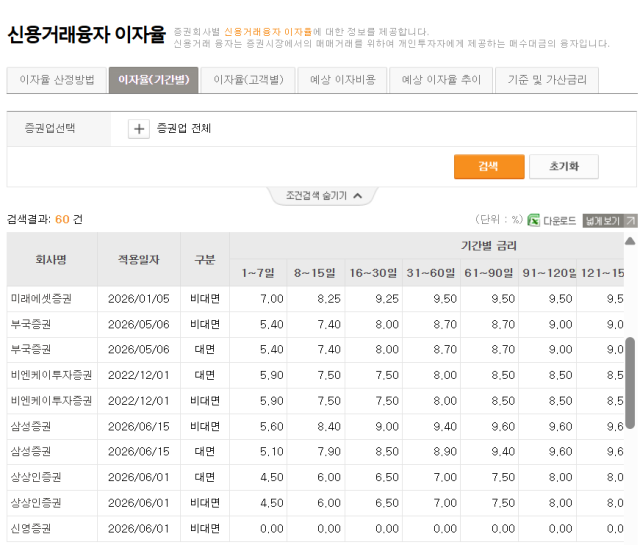Click the 적용일자 column header
Viewport: 640px width, 545px height.
tap(139, 260)
